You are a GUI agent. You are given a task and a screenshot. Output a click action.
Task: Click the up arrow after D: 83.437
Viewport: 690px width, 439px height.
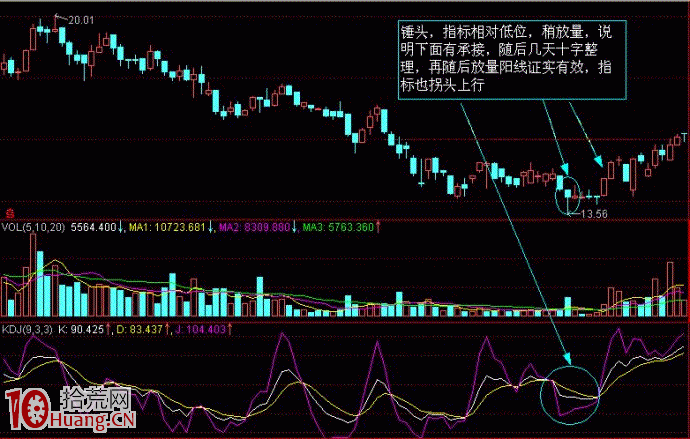(x=167, y=329)
